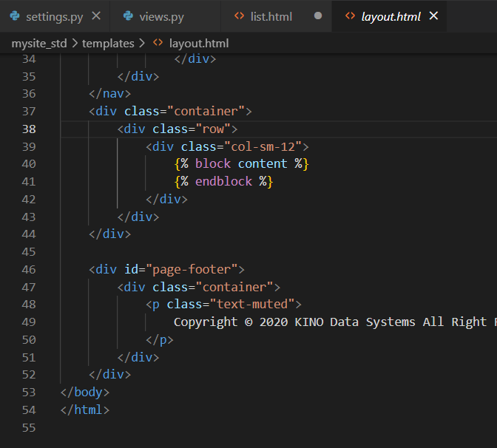The height and width of the screenshot is (448, 497).
Task: Click the HTML icon on list.html tab
Action: [x=240, y=16]
